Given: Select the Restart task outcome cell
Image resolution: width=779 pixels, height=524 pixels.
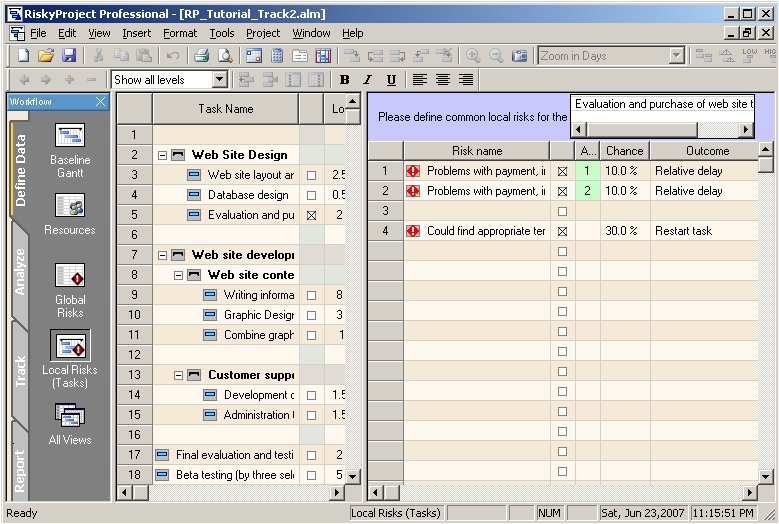Looking at the screenshot, I should point(704,231).
